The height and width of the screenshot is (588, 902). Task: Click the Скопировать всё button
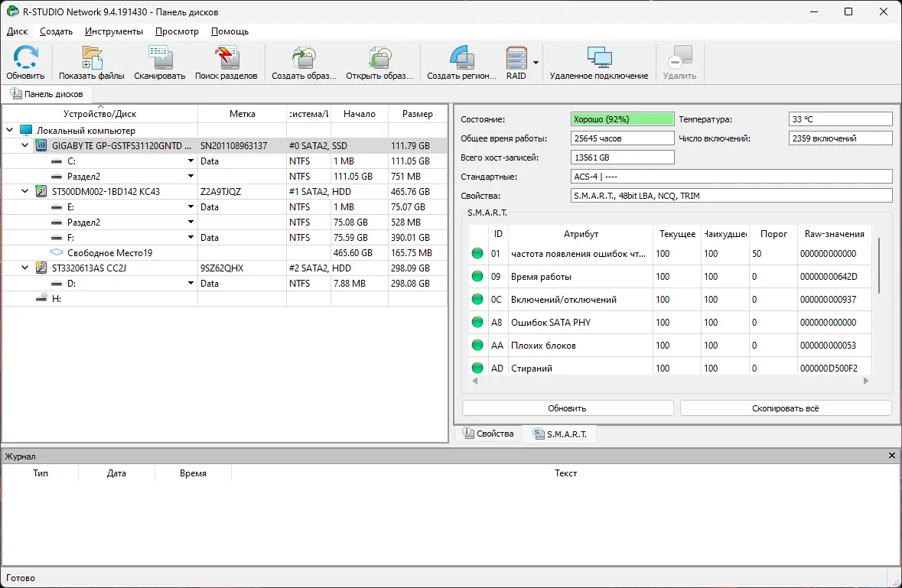point(785,408)
